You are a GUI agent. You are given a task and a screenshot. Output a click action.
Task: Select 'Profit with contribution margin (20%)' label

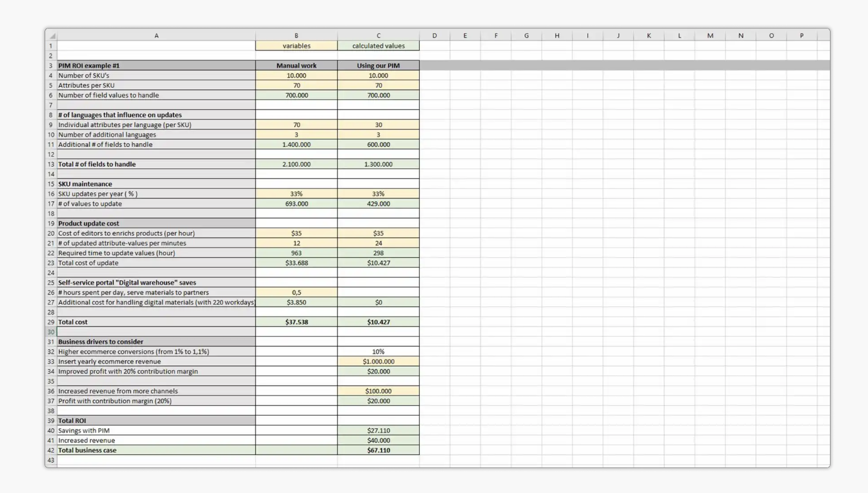(x=156, y=401)
